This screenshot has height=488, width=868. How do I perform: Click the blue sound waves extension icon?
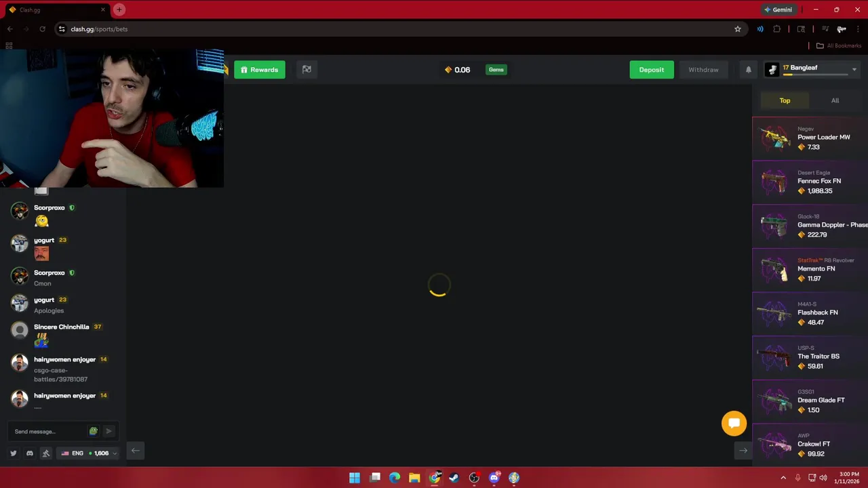point(760,29)
